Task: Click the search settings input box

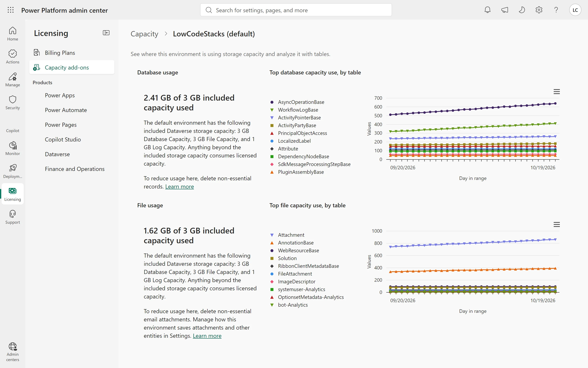Action: (296, 10)
